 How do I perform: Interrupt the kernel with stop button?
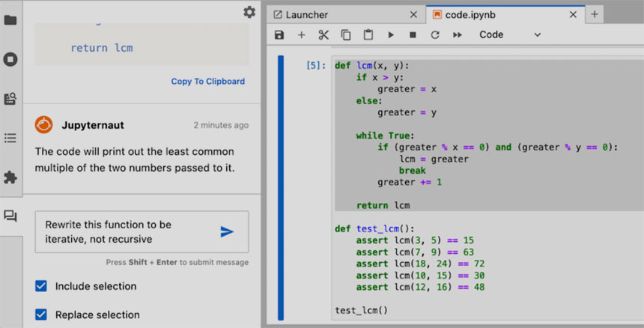[413, 34]
